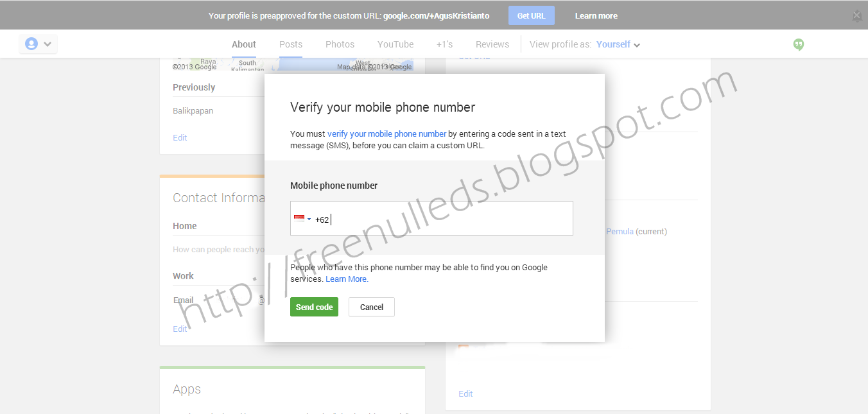Edit the Places section under Balikpapan
868x414 pixels.
(180, 137)
